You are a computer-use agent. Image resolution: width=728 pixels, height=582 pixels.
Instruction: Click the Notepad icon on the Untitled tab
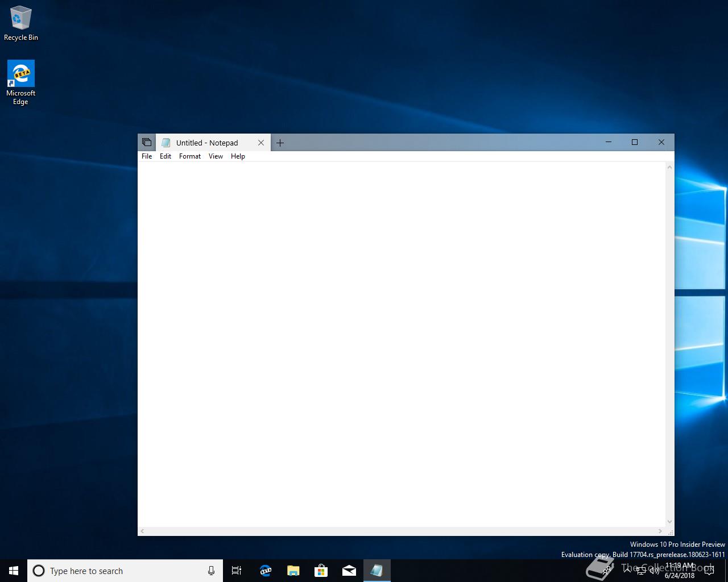click(x=166, y=143)
